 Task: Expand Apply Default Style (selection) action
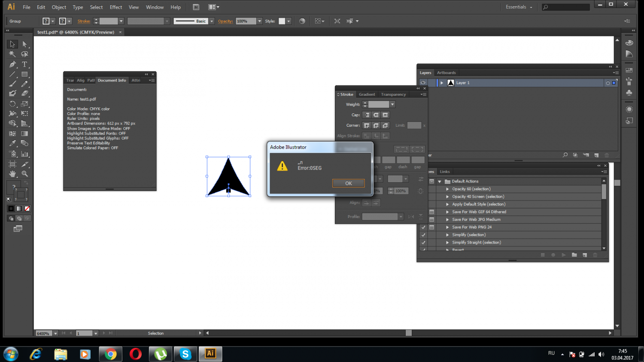coord(447,204)
